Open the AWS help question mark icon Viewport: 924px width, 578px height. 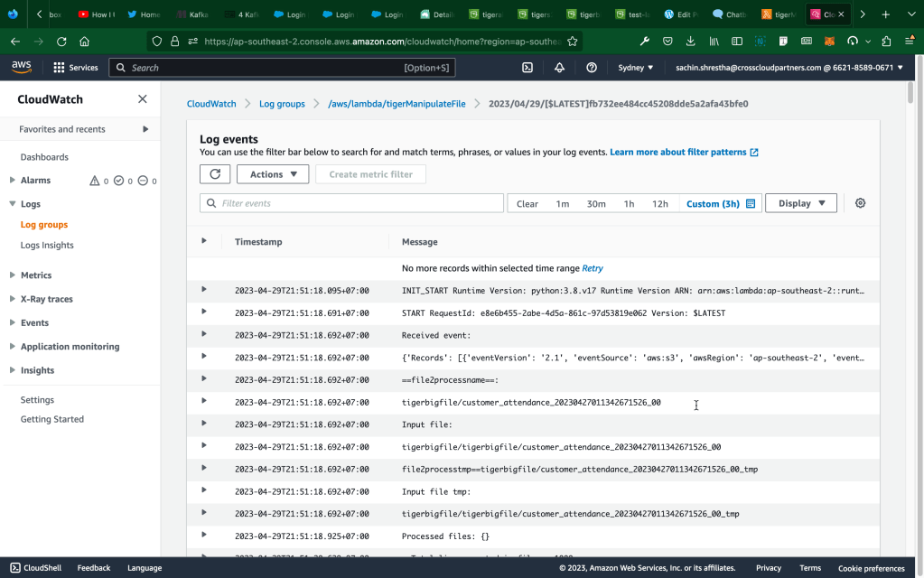click(x=592, y=68)
